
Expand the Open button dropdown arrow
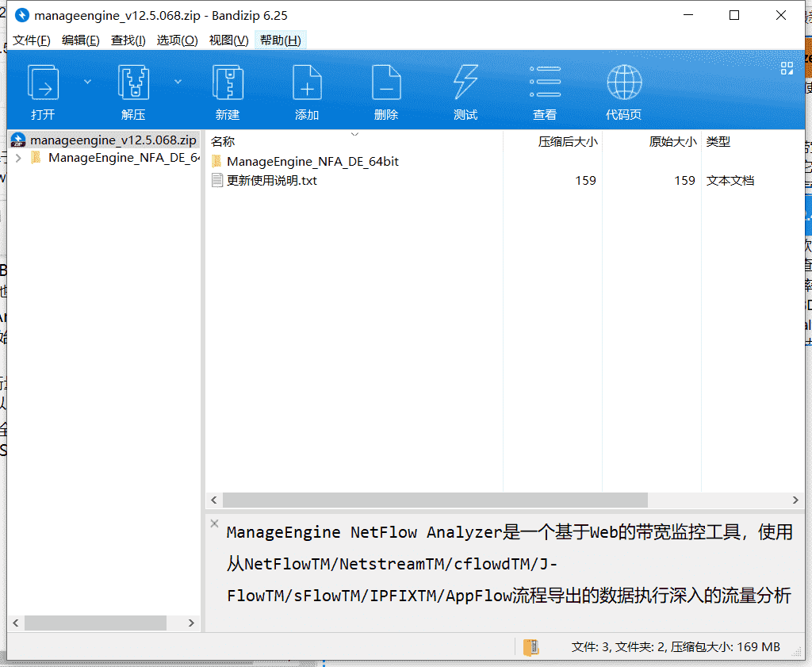[x=87, y=82]
